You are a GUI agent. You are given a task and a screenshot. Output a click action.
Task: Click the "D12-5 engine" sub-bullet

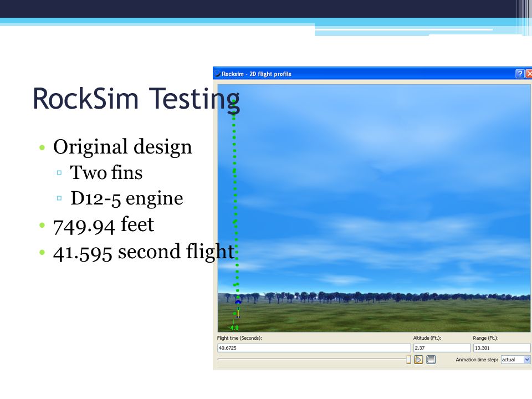[126, 198]
